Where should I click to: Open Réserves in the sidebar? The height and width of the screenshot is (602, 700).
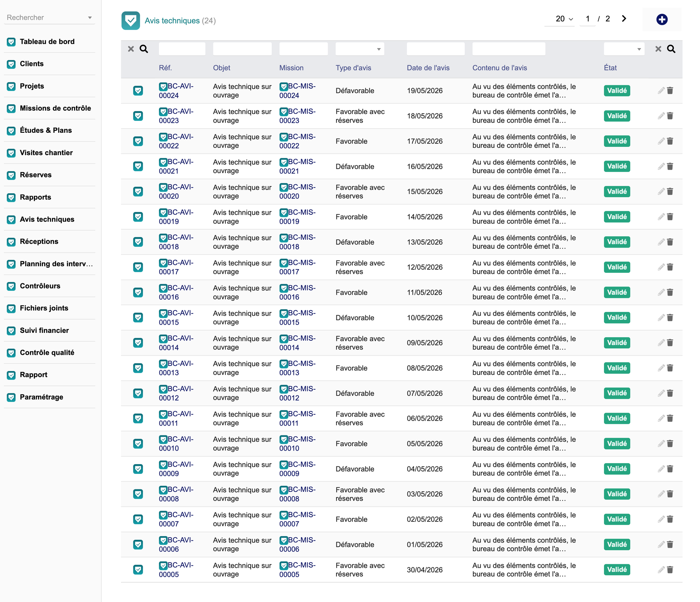[x=36, y=175]
